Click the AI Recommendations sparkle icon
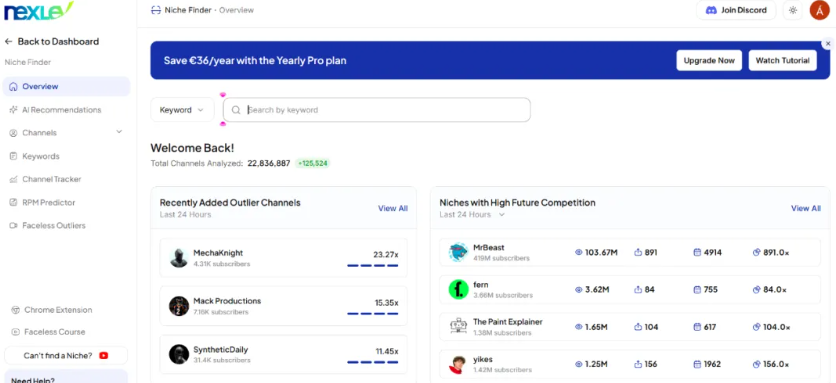 click(x=13, y=110)
